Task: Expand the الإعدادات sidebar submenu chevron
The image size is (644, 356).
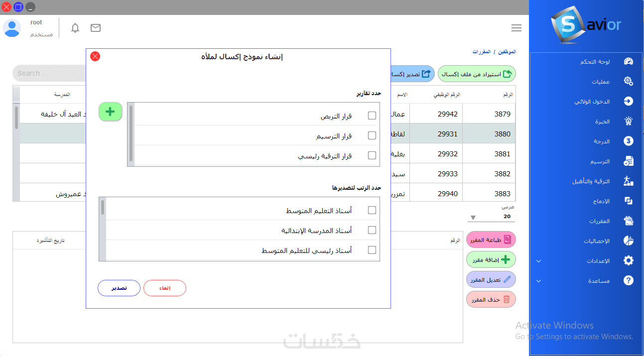Action: click(x=538, y=261)
